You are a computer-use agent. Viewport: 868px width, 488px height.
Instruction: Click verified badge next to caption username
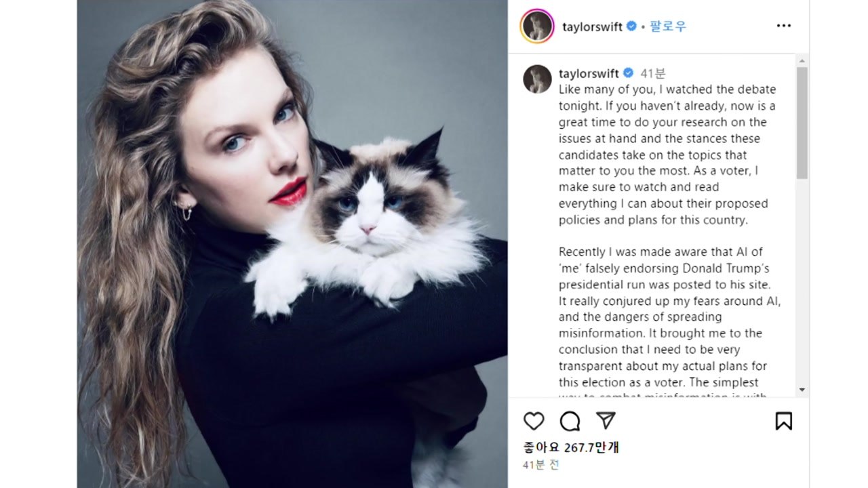click(628, 73)
